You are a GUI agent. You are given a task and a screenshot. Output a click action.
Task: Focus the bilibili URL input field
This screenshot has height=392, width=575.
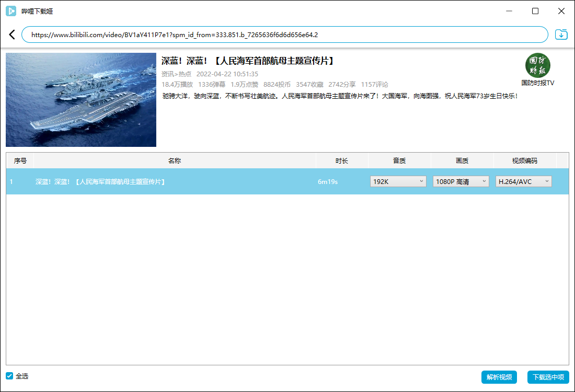coord(284,34)
